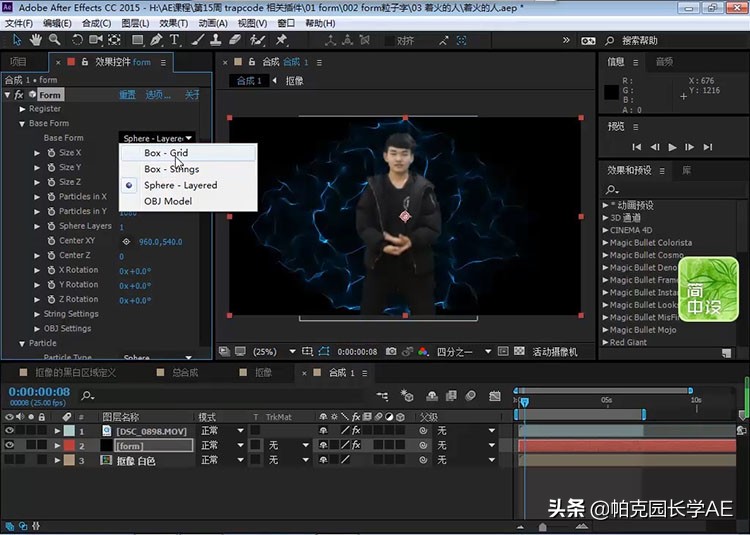Open the Graph Editor icon

[x=495, y=396]
